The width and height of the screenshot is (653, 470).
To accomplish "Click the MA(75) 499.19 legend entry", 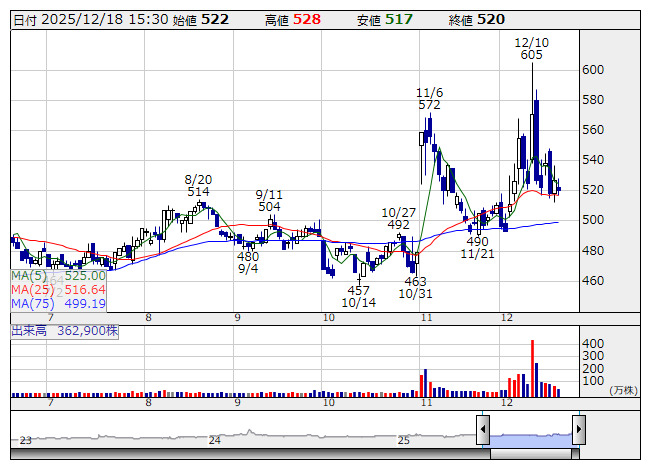I will (58, 304).
